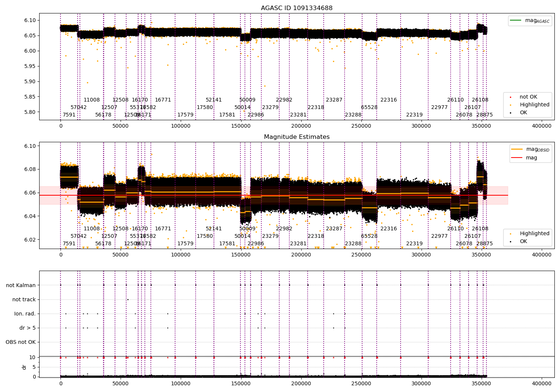The height and width of the screenshot is (392, 560).
Task: Click obsid label 65528 in Magnitude Estimates plot
Action: coord(369,236)
